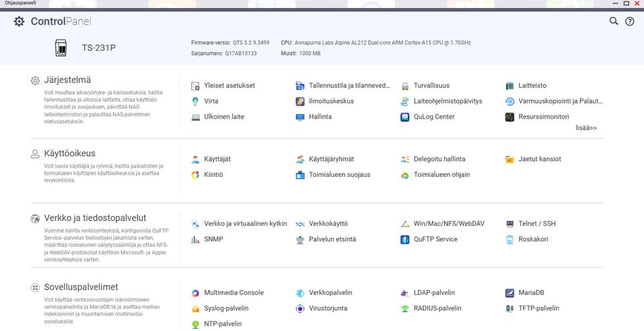Image resolution: width=644 pixels, height=331 pixels.
Task: Click the Resurssimonitori icon
Action: [510, 117]
